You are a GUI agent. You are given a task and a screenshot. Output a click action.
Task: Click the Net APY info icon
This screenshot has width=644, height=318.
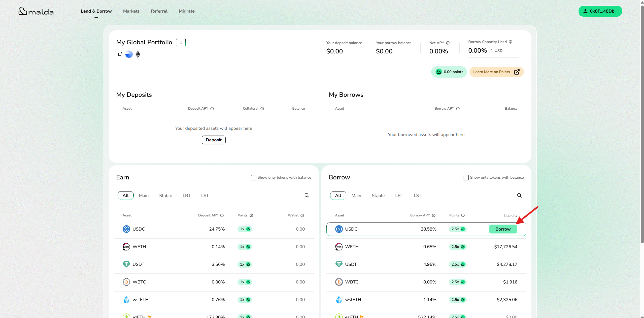coord(448,43)
